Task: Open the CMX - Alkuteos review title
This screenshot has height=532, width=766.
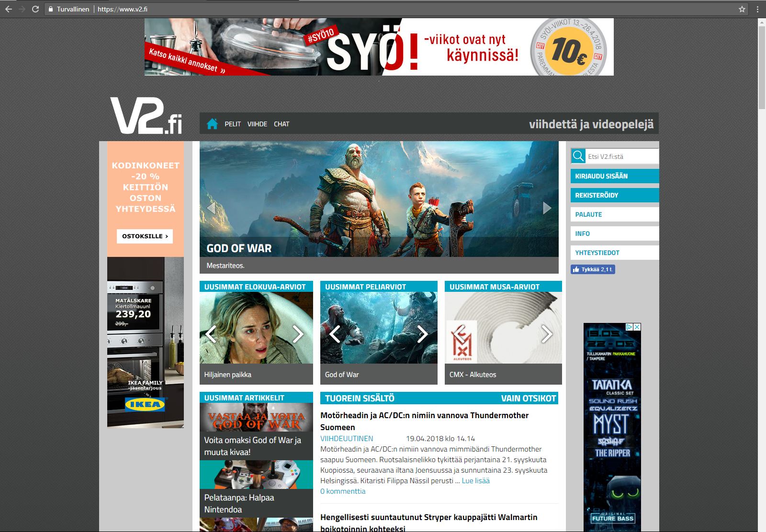Action: [473, 375]
